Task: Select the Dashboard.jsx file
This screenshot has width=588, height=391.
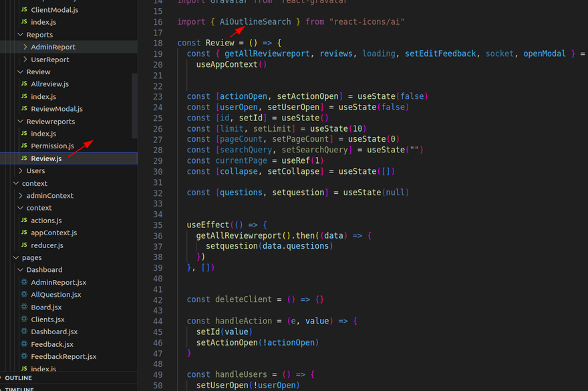Action: pyautogui.click(x=53, y=332)
